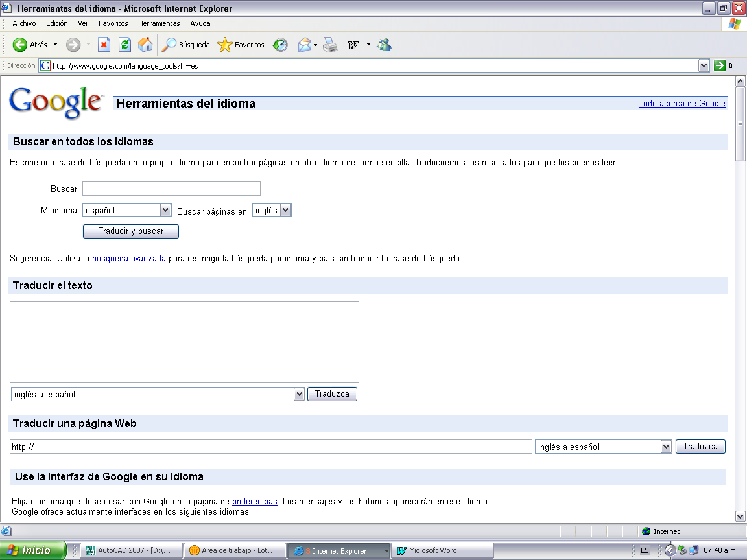The image size is (747, 560).
Task: Open the preferencias link
Action: point(254,501)
